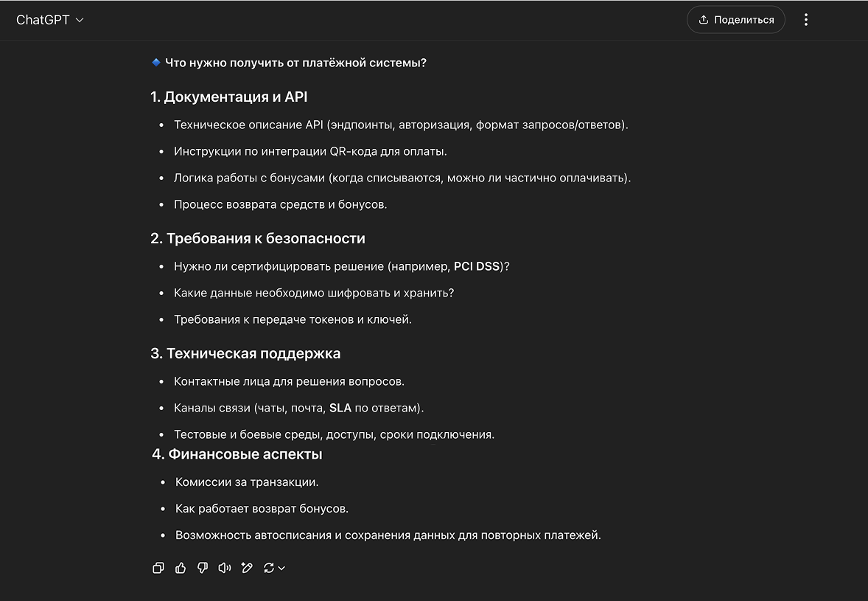Mark the response as bad with thumbs down

pyautogui.click(x=203, y=568)
